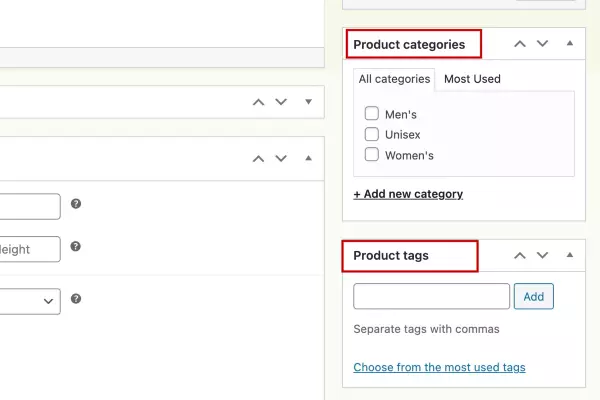Screen dimensions: 600x400
Task: Click help icon beside the topmost empty field
Action: tap(76, 204)
